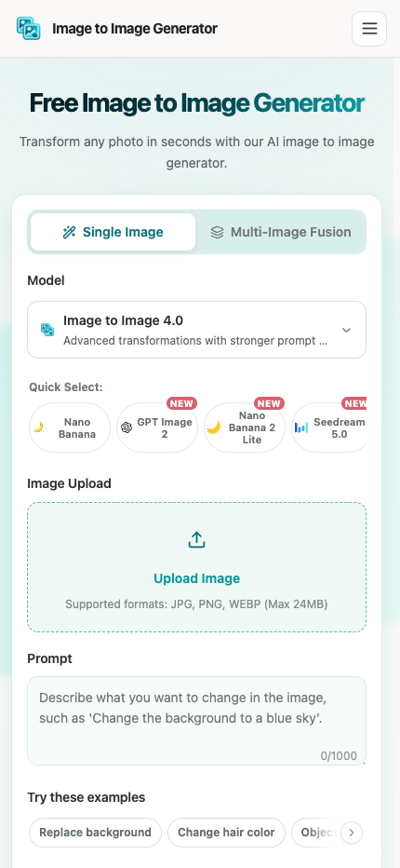
Task: Select GPT Image 2 quick select model
Action: tap(157, 427)
